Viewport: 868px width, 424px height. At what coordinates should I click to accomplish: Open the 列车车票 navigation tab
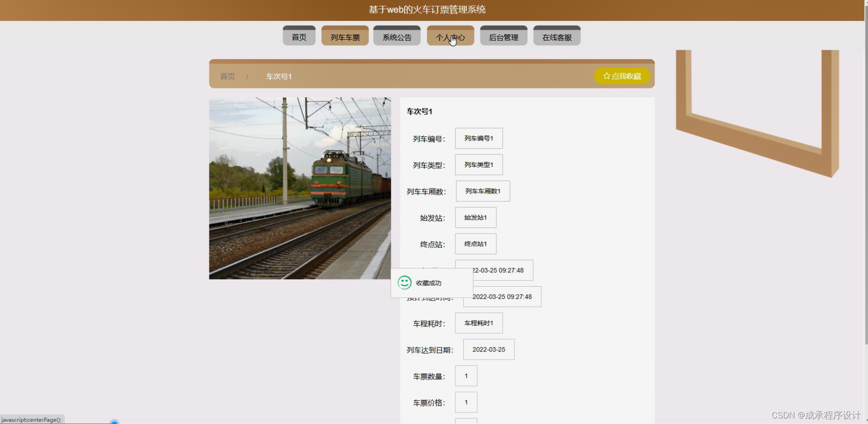345,36
